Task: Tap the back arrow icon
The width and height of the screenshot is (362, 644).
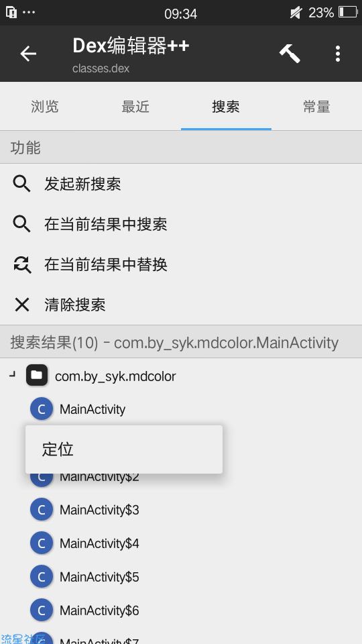Action: pyautogui.click(x=28, y=54)
